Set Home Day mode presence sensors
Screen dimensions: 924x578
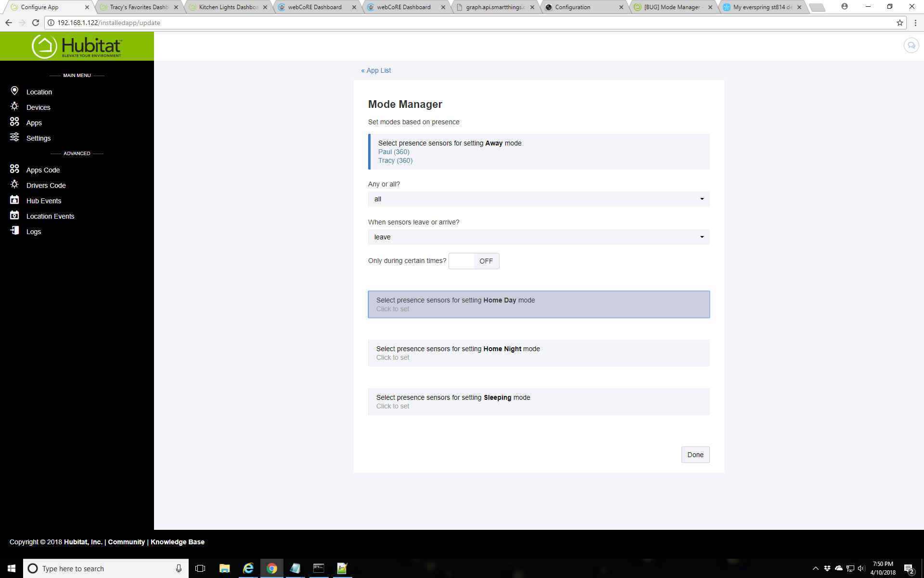539,304
